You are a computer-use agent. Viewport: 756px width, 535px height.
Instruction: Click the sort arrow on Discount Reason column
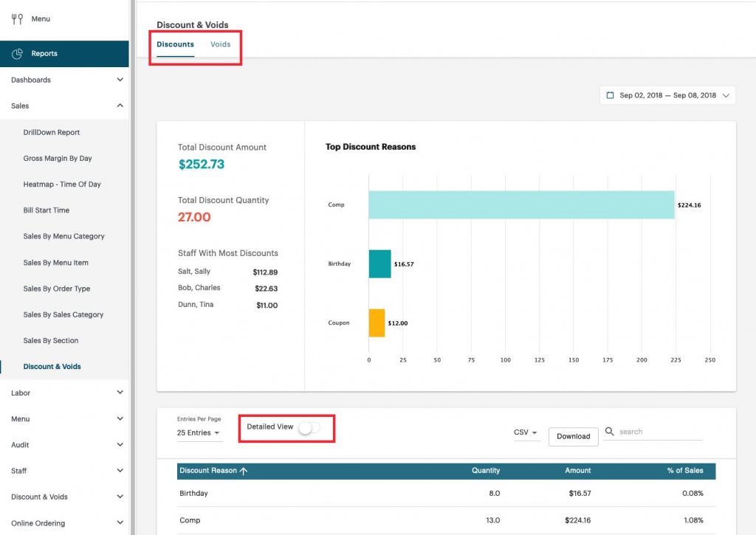242,471
